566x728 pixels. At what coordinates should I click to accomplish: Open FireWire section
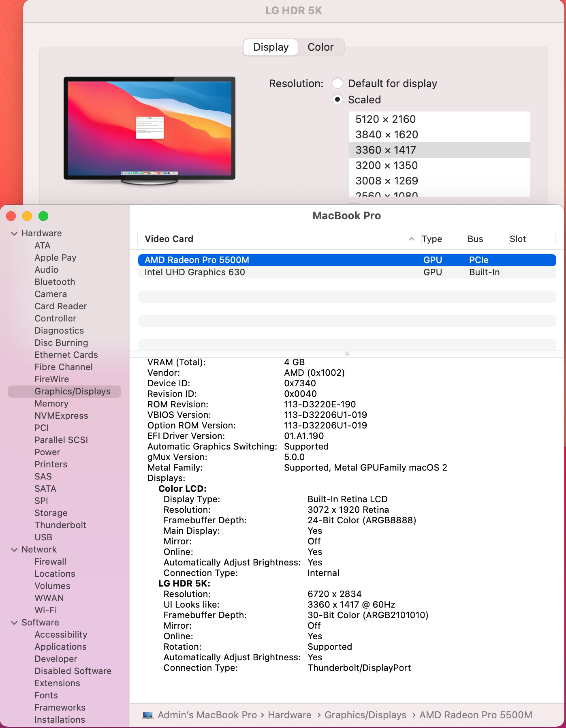52,379
